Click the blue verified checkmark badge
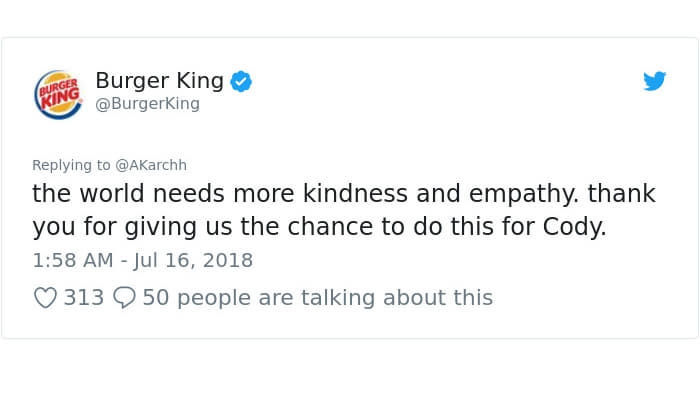The height and width of the screenshot is (400, 700). click(x=240, y=81)
